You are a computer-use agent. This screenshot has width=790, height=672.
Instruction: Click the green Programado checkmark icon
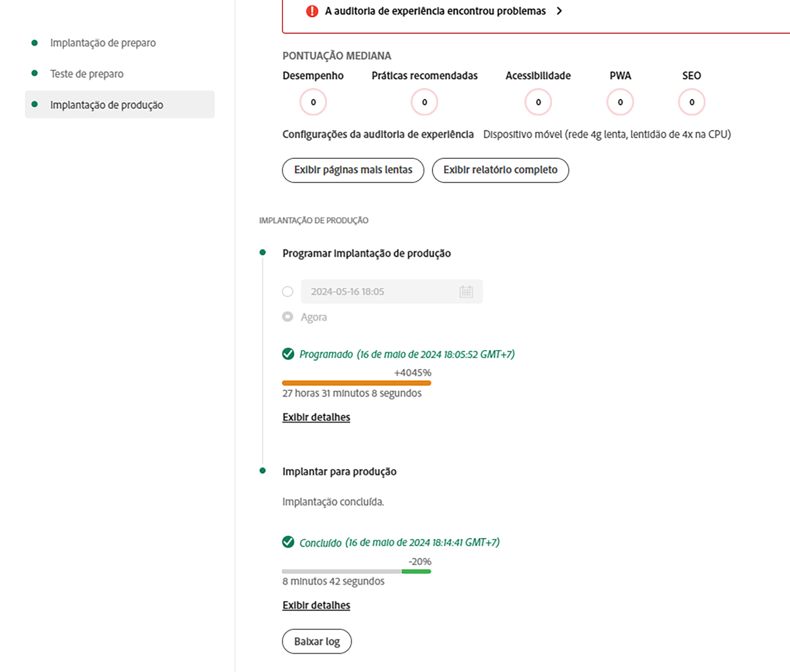[288, 354]
